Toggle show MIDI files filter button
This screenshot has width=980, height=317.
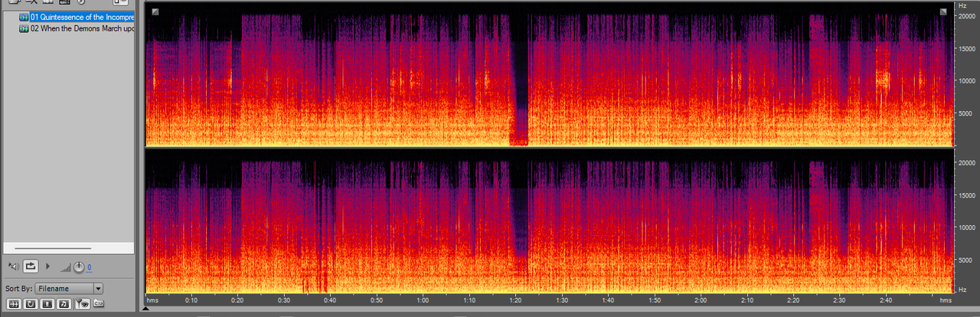tap(64, 304)
